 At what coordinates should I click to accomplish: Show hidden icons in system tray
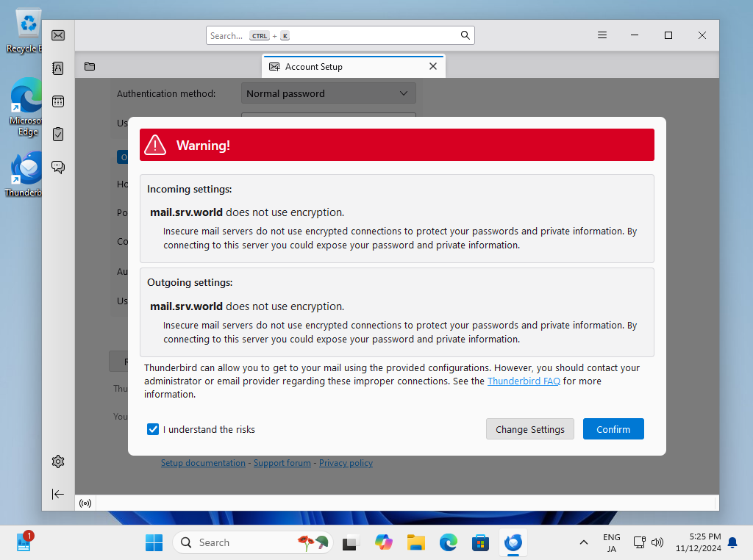pyautogui.click(x=583, y=542)
